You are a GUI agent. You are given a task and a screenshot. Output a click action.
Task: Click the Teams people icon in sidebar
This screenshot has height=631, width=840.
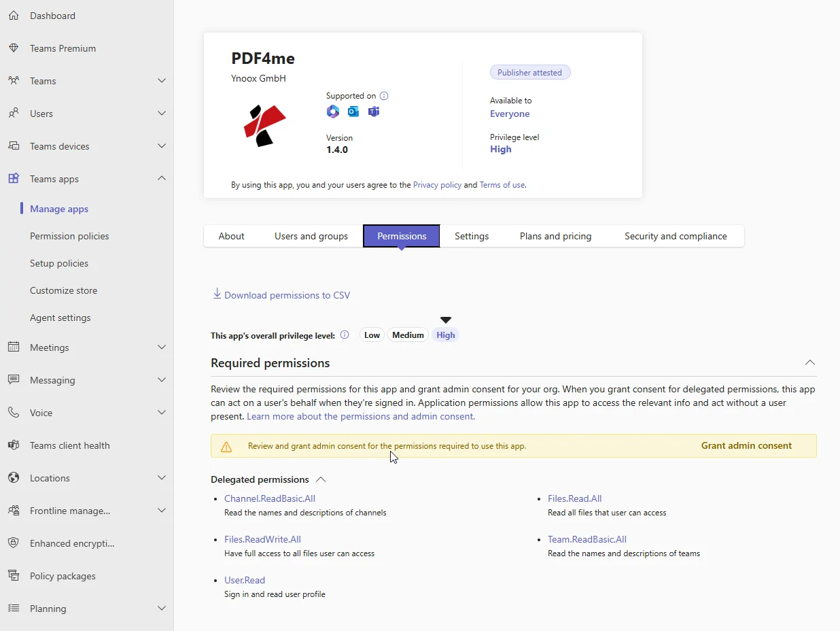(14, 81)
